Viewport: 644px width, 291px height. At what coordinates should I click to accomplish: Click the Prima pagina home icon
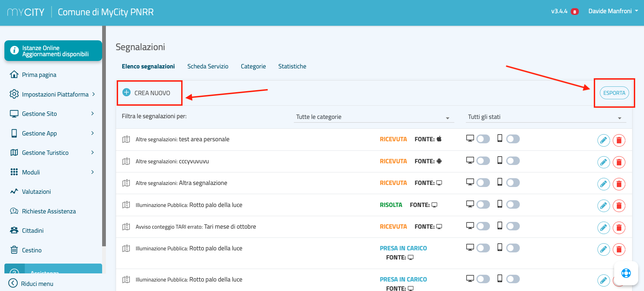point(14,75)
